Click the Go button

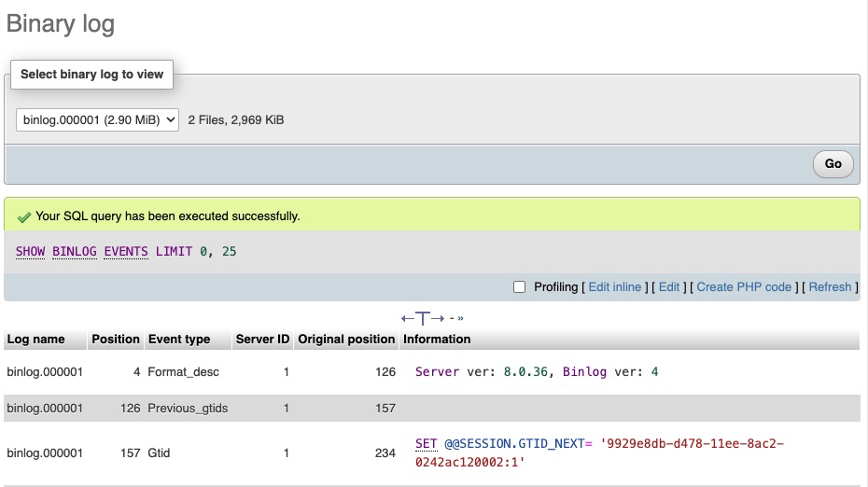pyautogui.click(x=833, y=164)
